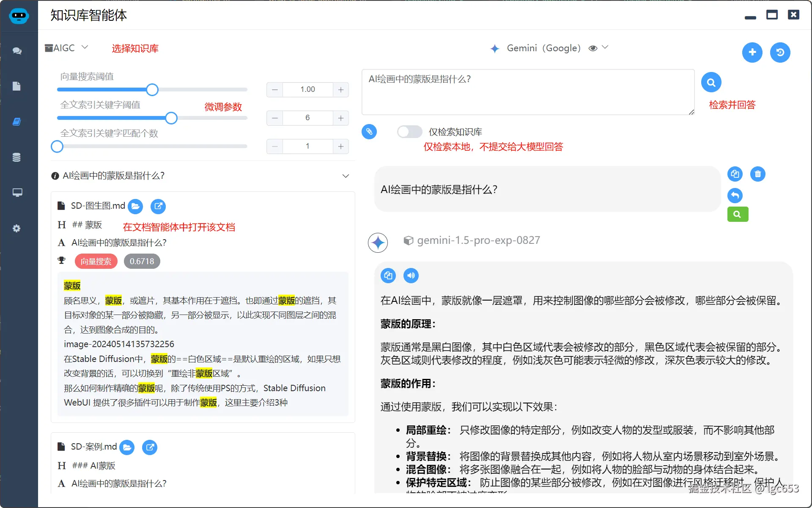Open the chat panel from the sidebar

[17, 51]
